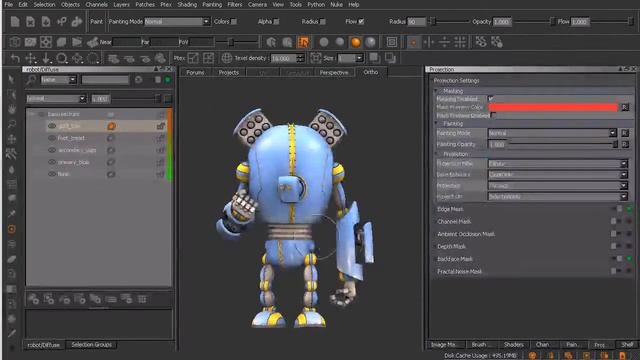Click the highlighted orange lighting mode icon
This screenshot has width=640, height=360.
[x=303, y=42]
